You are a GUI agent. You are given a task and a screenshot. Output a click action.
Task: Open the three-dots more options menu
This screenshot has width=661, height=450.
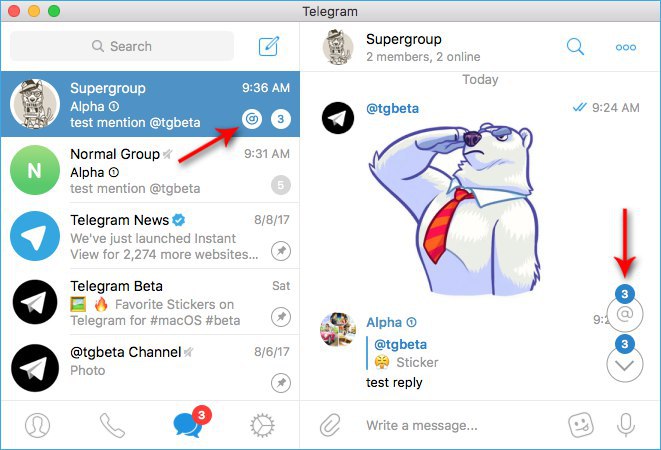pyautogui.click(x=626, y=47)
